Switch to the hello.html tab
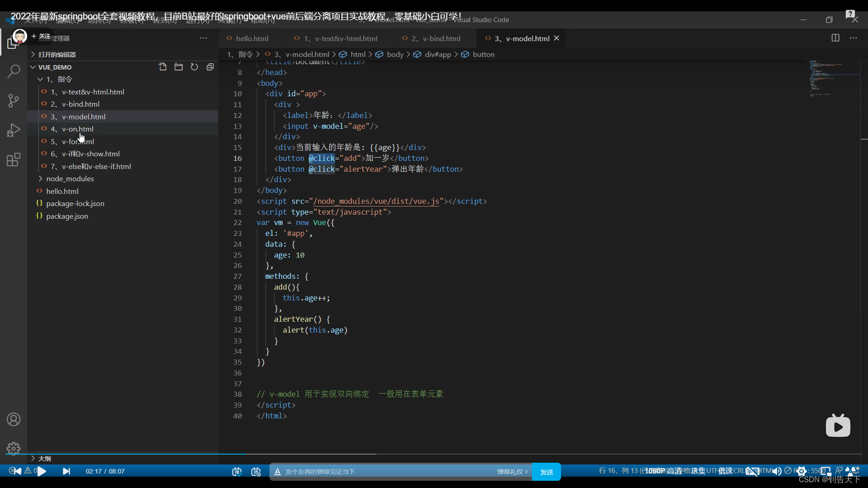The width and height of the screenshot is (868, 488). [x=251, y=38]
